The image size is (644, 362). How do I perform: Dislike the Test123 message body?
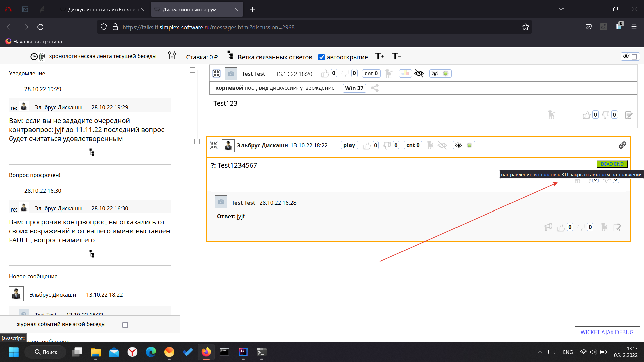[606, 115]
